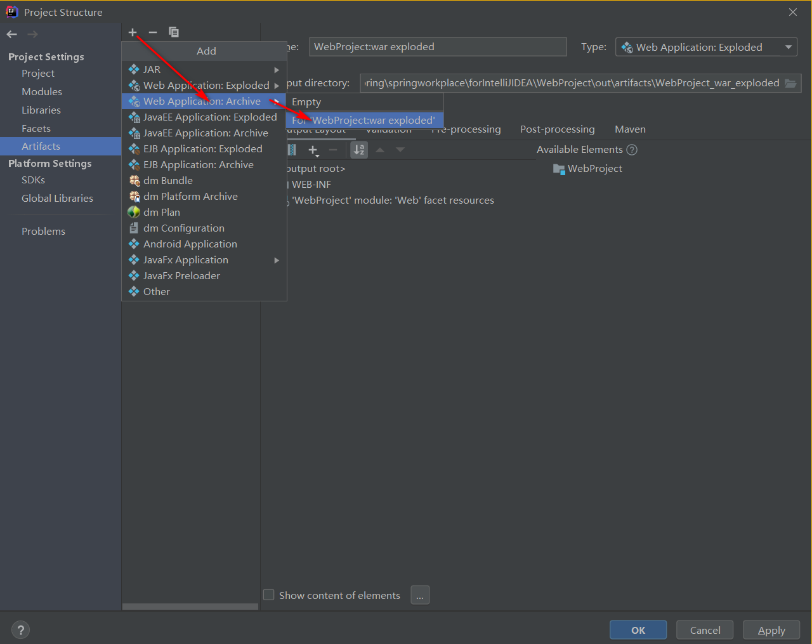Click the create archive icon in layout toolbar
The image size is (812, 644).
(292, 150)
